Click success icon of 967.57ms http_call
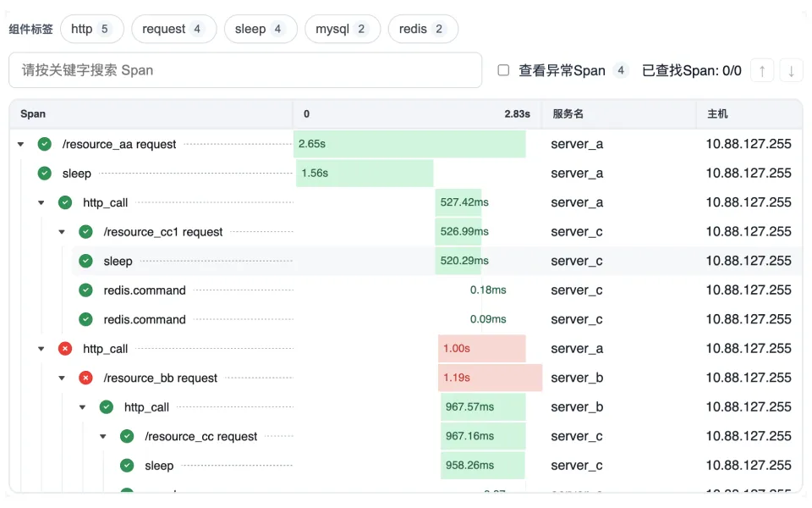812x508 pixels. [107, 407]
